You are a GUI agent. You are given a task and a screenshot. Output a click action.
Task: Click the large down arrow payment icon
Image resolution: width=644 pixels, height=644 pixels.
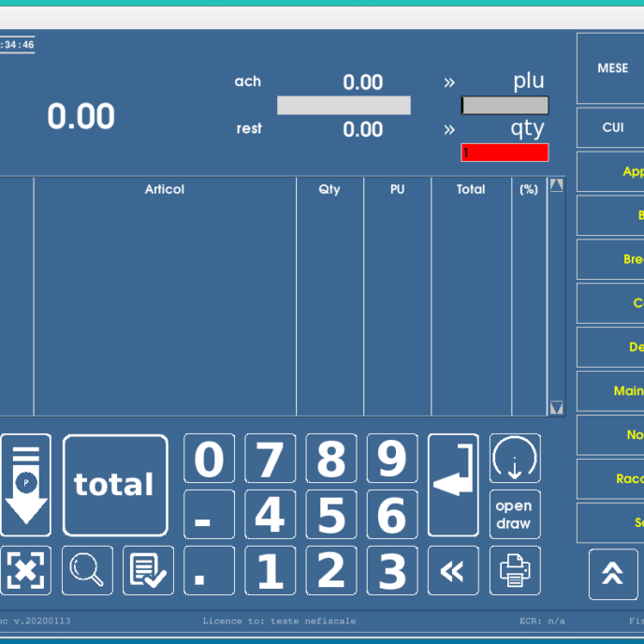click(x=26, y=485)
